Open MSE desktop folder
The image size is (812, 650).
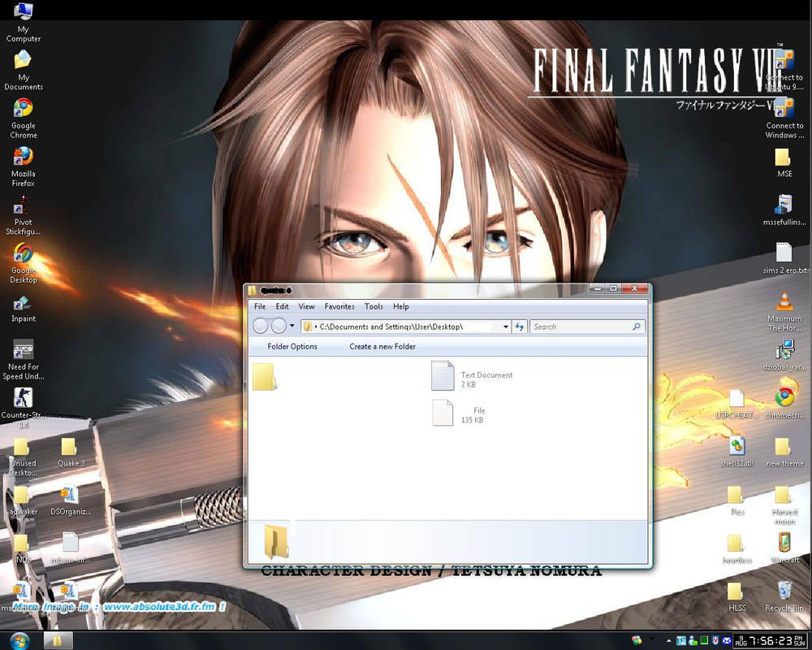[x=784, y=163]
